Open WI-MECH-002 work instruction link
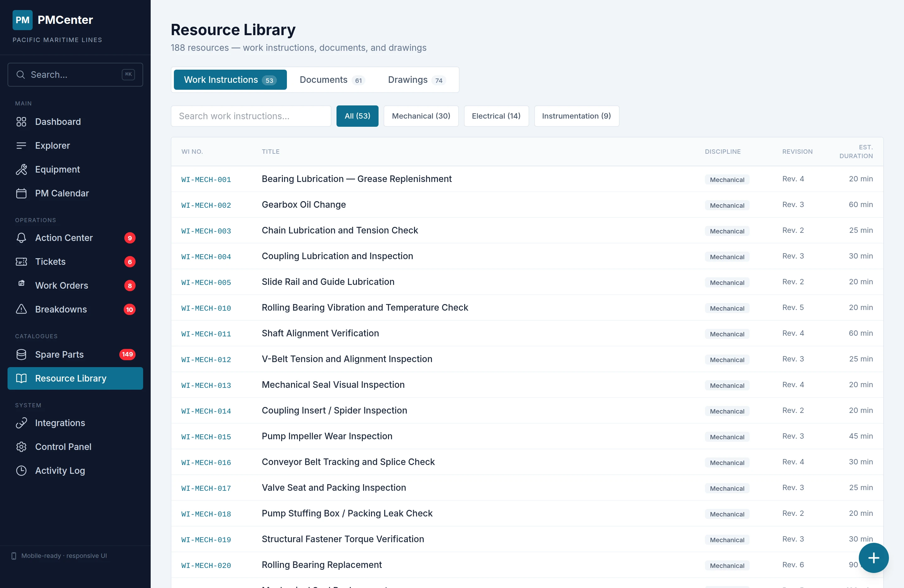This screenshot has height=588, width=904. pyautogui.click(x=206, y=206)
